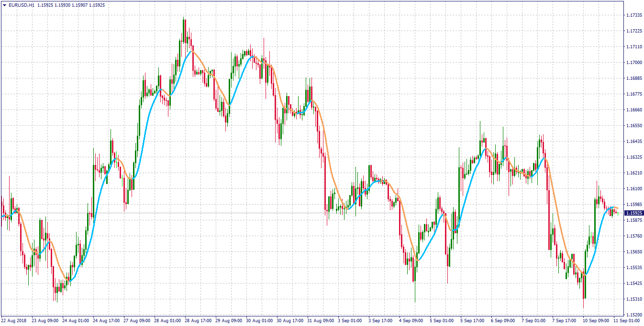644x326 pixels.
Task: Click the 1.17000 price axis label
Action: [633, 63]
